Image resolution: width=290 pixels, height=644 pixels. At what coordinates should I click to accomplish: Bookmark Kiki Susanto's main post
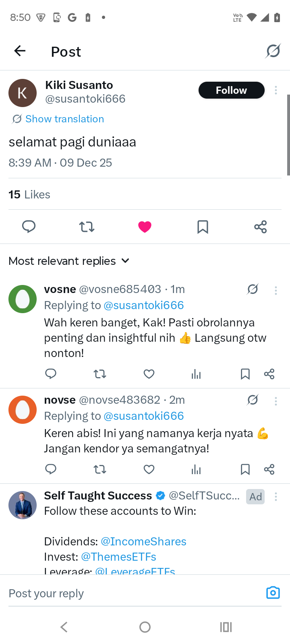[x=203, y=227]
